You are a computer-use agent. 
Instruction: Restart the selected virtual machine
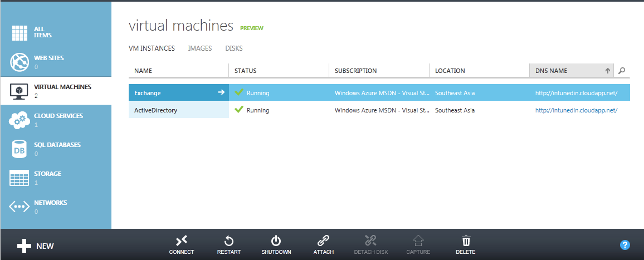pyautogui.click(x=228, y=241)
